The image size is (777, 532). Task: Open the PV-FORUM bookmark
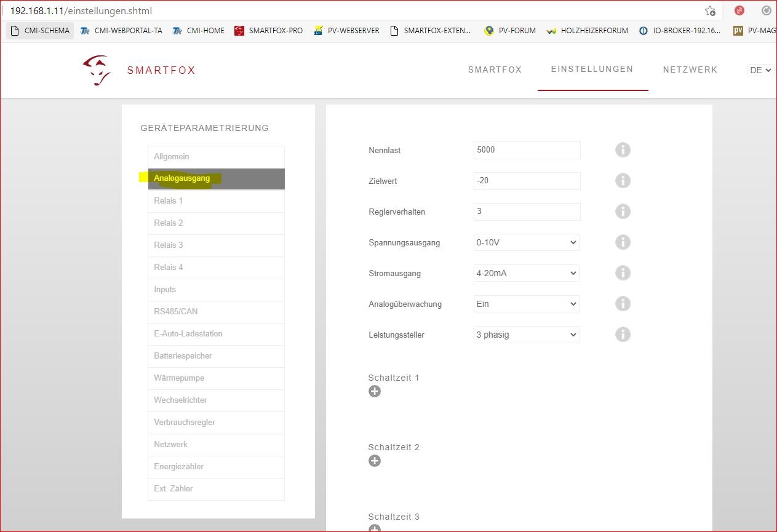point(510,30)
